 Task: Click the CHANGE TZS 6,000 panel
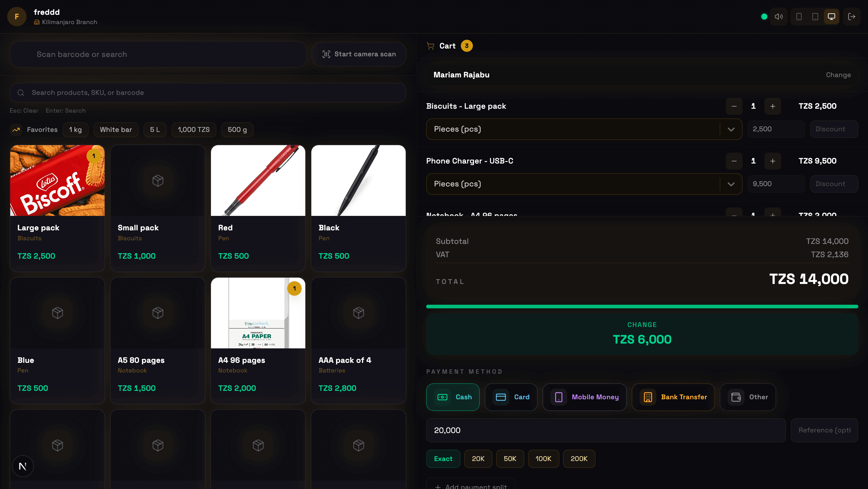642,334
